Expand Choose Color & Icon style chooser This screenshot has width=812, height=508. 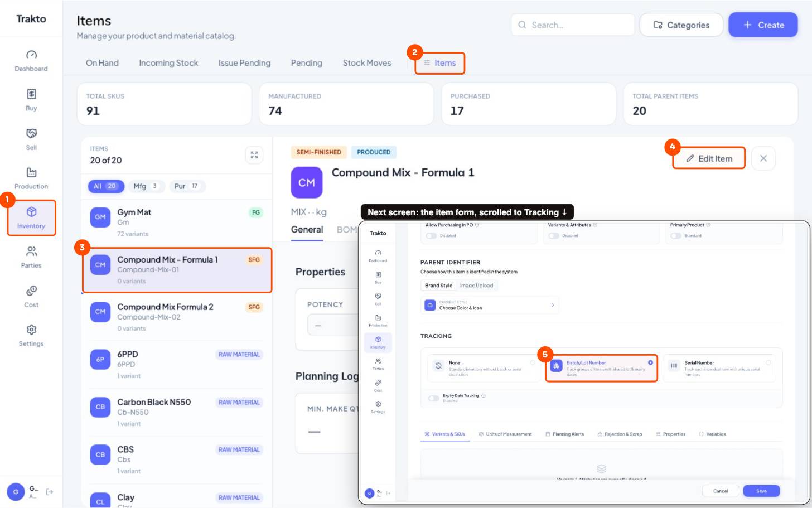tap(490, 305)
